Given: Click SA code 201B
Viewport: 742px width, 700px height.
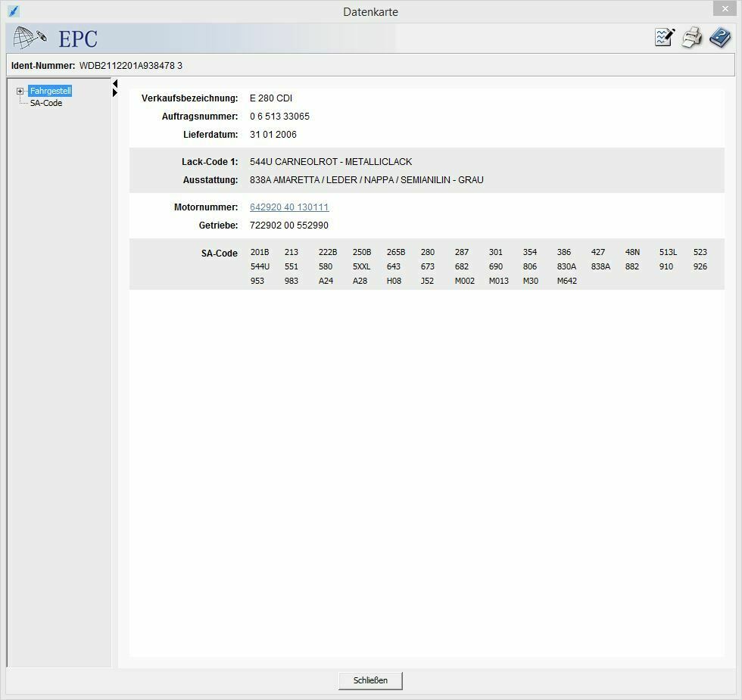Looking at the screenshot, I should tap(259, 252).
